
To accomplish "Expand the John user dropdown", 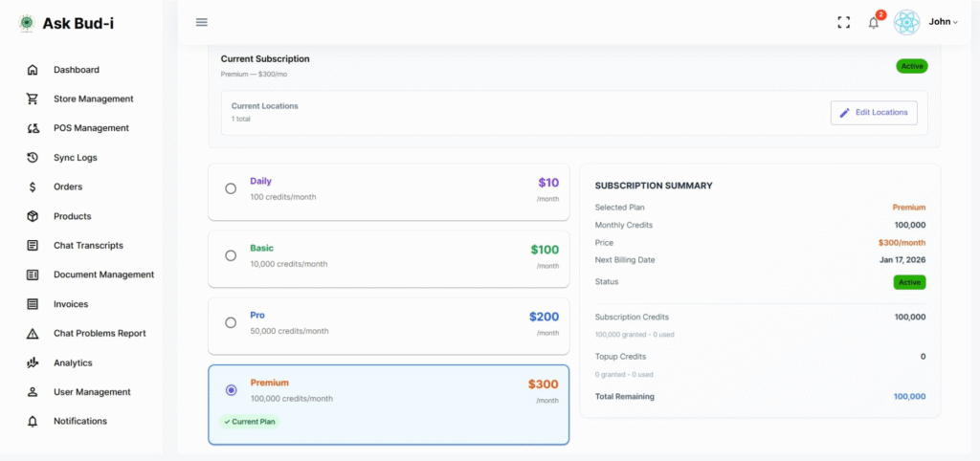I will pos(943,22).
